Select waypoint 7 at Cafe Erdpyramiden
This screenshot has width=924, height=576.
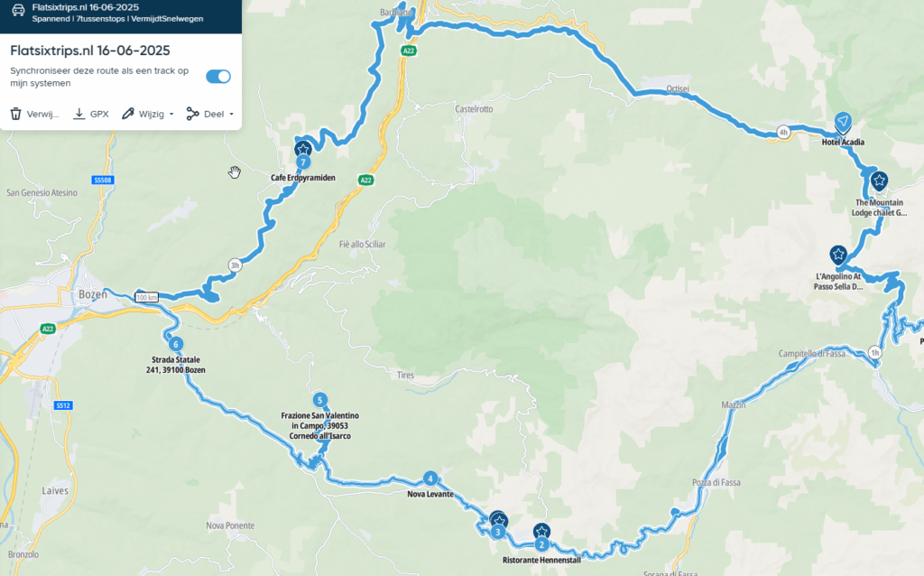tap(303, 163)
